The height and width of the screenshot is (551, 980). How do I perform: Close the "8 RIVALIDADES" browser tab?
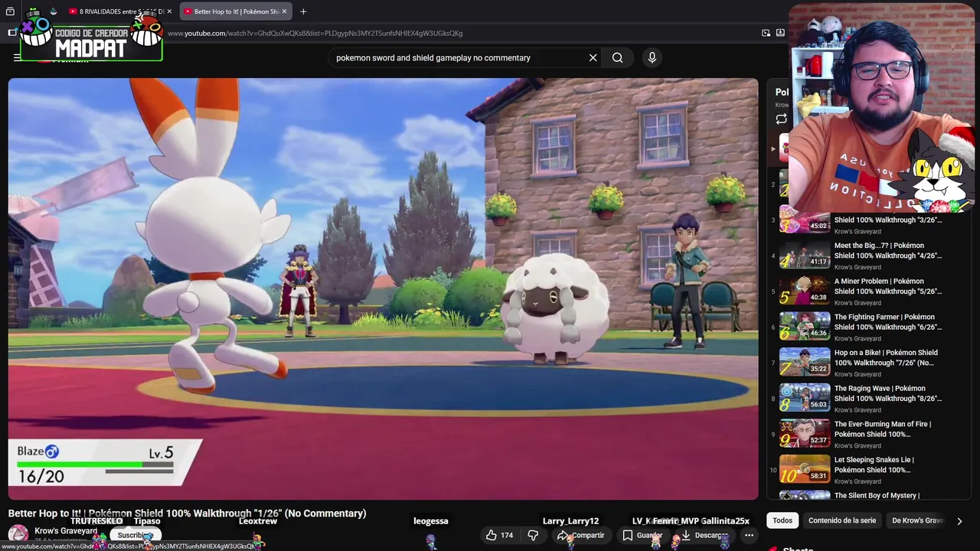tap(169, 11)
